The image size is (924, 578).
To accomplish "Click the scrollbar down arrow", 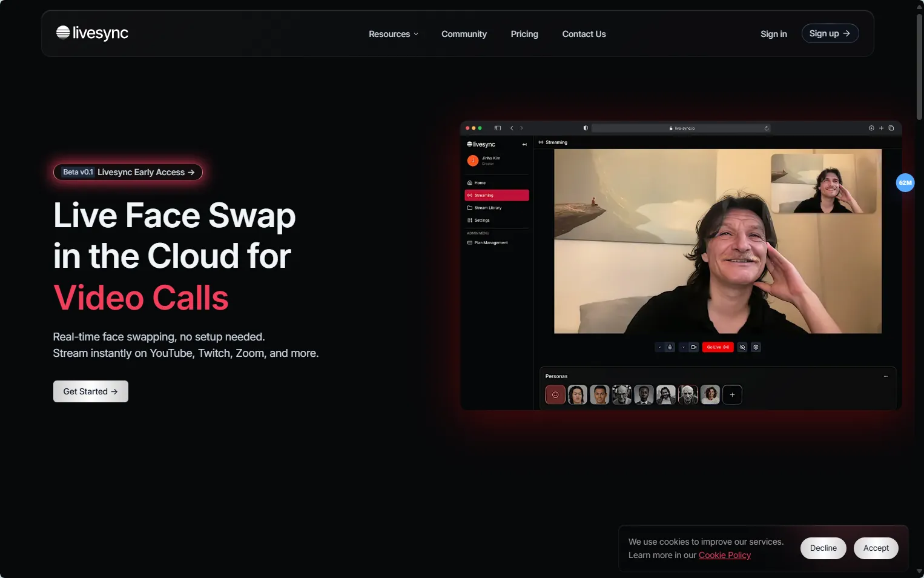I will click(919, 571).
